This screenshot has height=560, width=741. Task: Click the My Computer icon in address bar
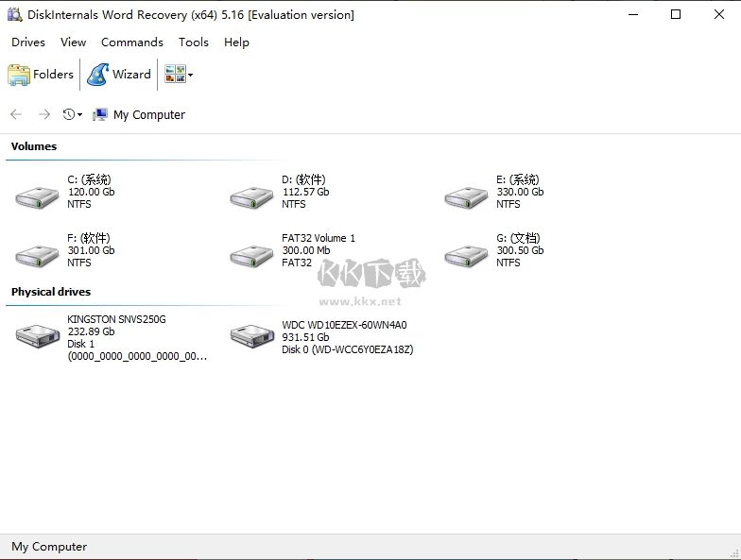[100, 114]
